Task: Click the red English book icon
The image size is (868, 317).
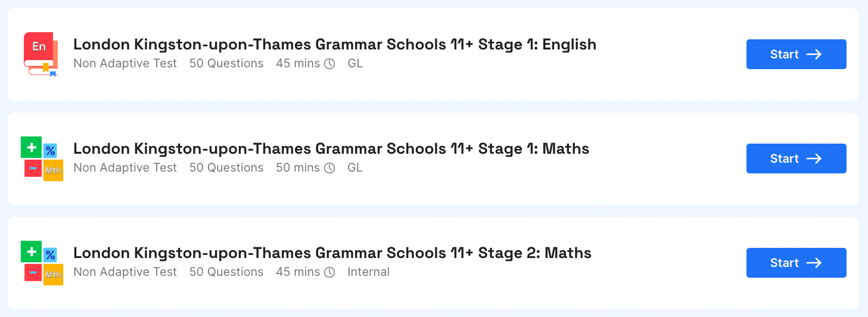Action: click(41, 54)
